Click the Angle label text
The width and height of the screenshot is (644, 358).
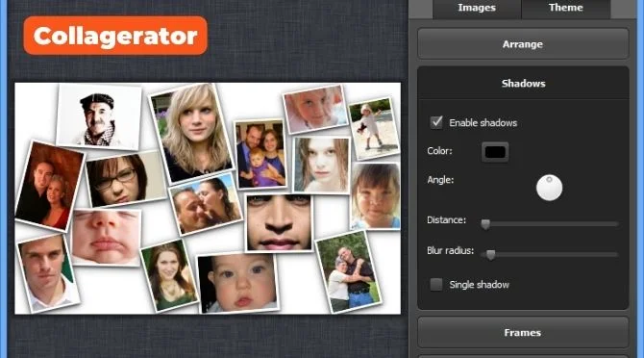coord(440,180)
